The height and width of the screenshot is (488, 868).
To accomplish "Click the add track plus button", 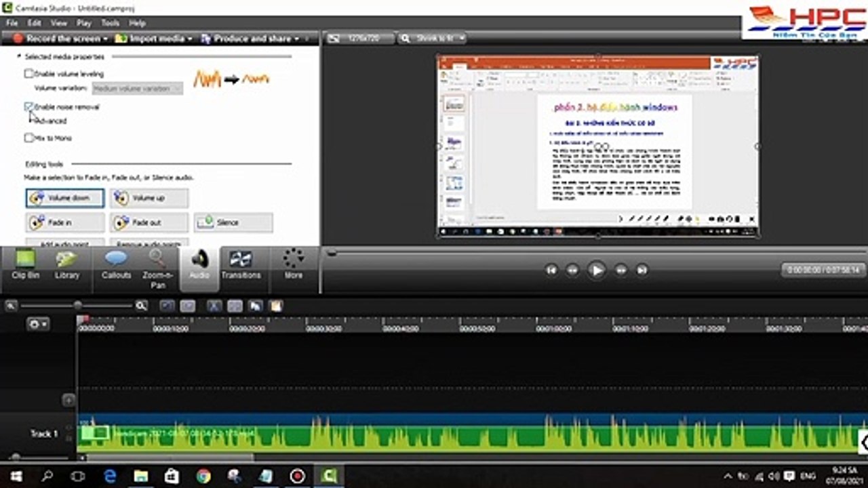I will click(68, 400).
